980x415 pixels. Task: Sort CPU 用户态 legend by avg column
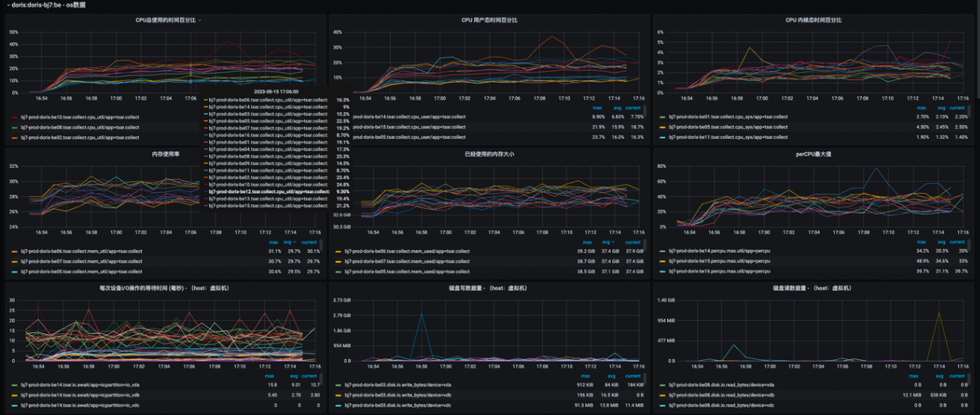tap(618, 107)
